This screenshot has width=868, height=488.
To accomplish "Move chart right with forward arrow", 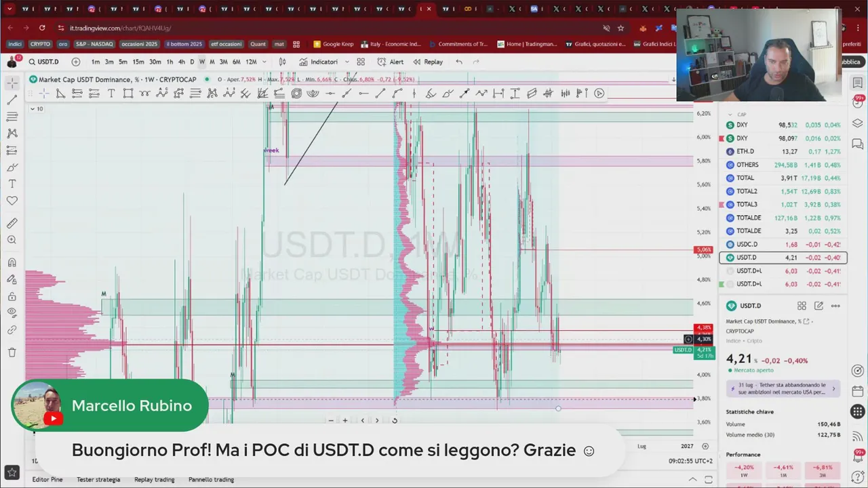I will click(x=377, y=420).
